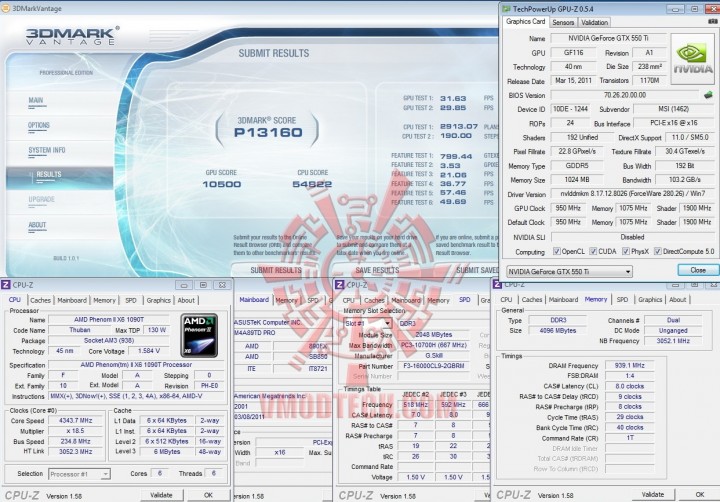Viewport: 720px width, 502px height.
Task: Close the CPU-Z processor window
Action: click(x=222, y=285)
